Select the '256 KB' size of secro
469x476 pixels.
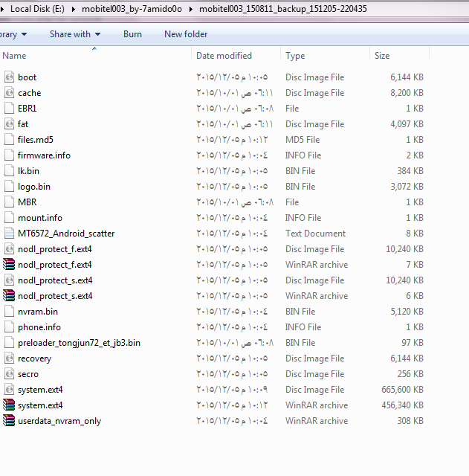(410, 374)
